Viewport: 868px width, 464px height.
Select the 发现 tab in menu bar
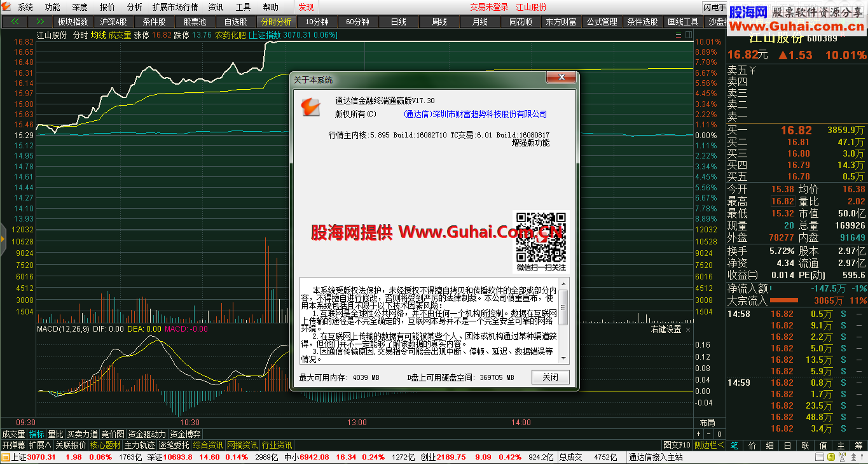(x=306, y=7)
